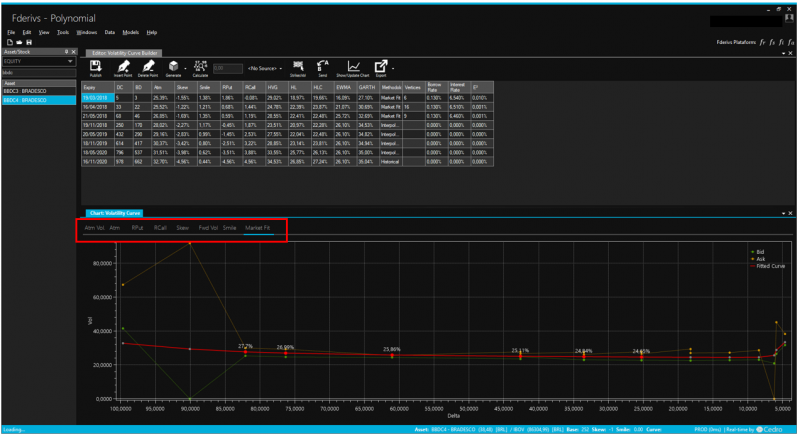Click the Publish toolbar icon

[x=96, y=66]
